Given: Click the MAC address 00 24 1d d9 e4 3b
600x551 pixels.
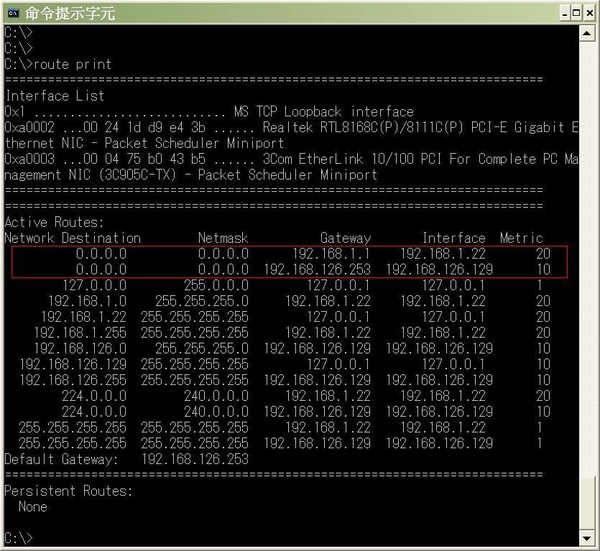Looking at the screenshot, I should pyautogui.click(x=144, y=127).
